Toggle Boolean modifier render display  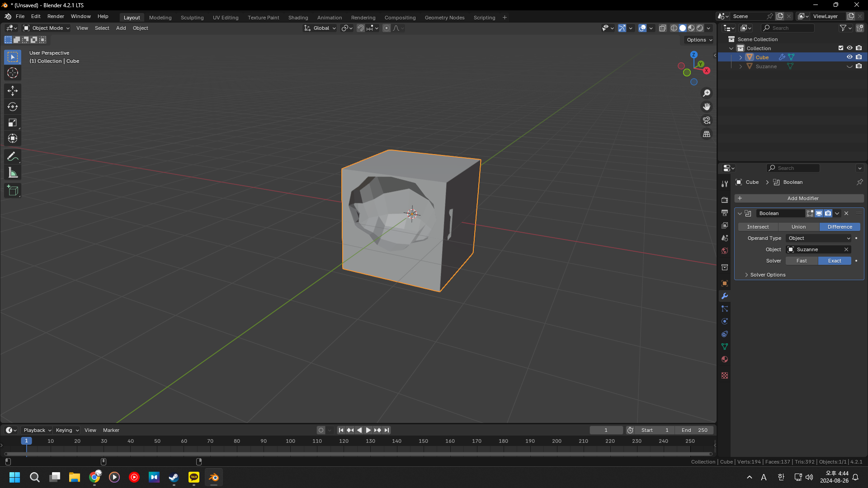point(828,213)
